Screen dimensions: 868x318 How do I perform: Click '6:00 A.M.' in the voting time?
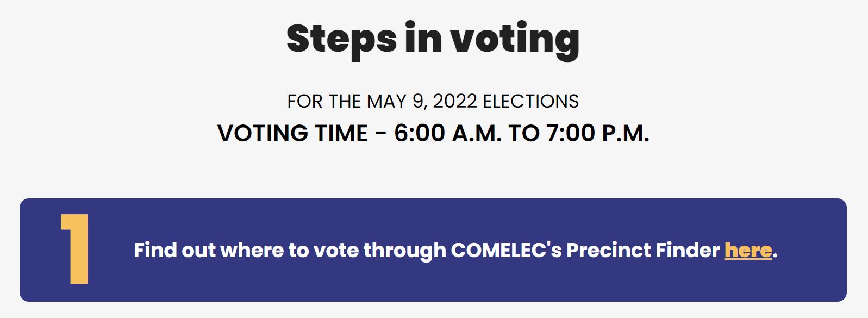(448, 133)
